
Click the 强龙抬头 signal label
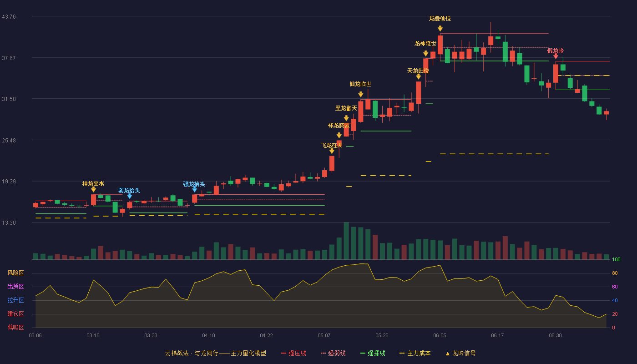194,184
